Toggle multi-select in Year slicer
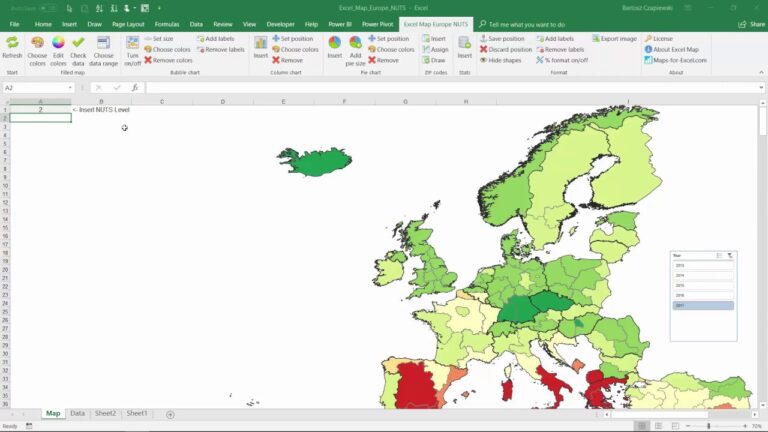The width and height of the screenshot is (768, 432). click(719, 255)
